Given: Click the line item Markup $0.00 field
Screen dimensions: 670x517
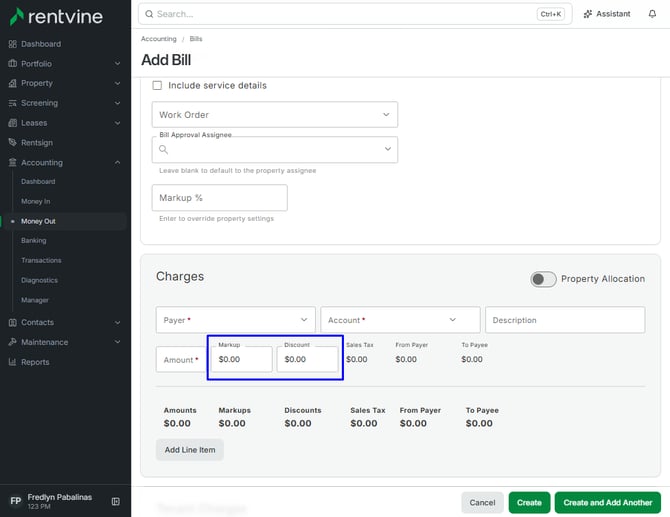Looking at the screenshot, I should [241, 359].
